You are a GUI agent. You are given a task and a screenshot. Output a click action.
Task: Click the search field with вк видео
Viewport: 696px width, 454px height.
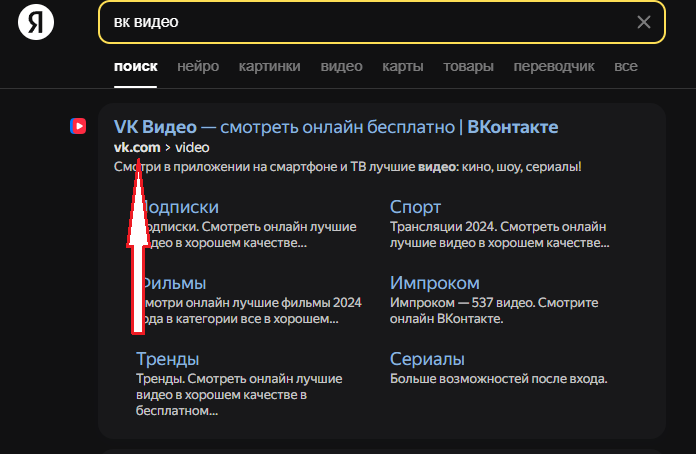360,23
